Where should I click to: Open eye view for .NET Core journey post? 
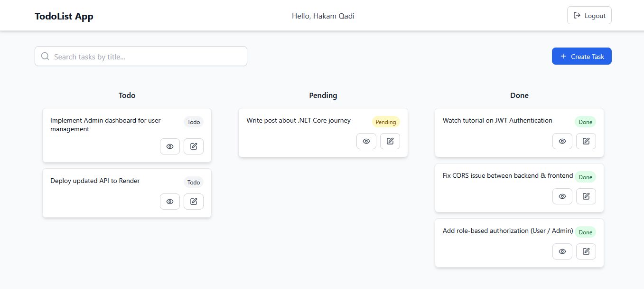366,141
